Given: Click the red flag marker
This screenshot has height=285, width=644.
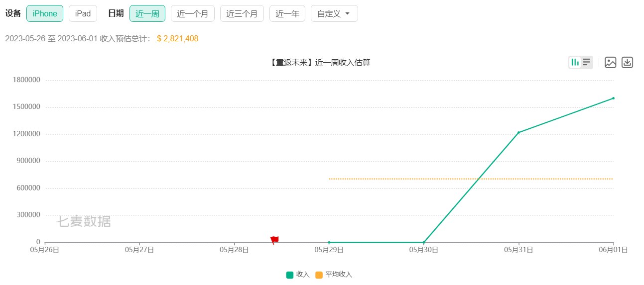Looking at the screenshot, I should coord(274,240).
